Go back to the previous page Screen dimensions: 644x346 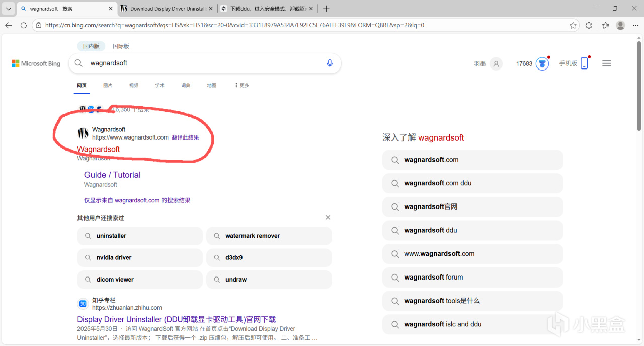[x=9, y=25]
